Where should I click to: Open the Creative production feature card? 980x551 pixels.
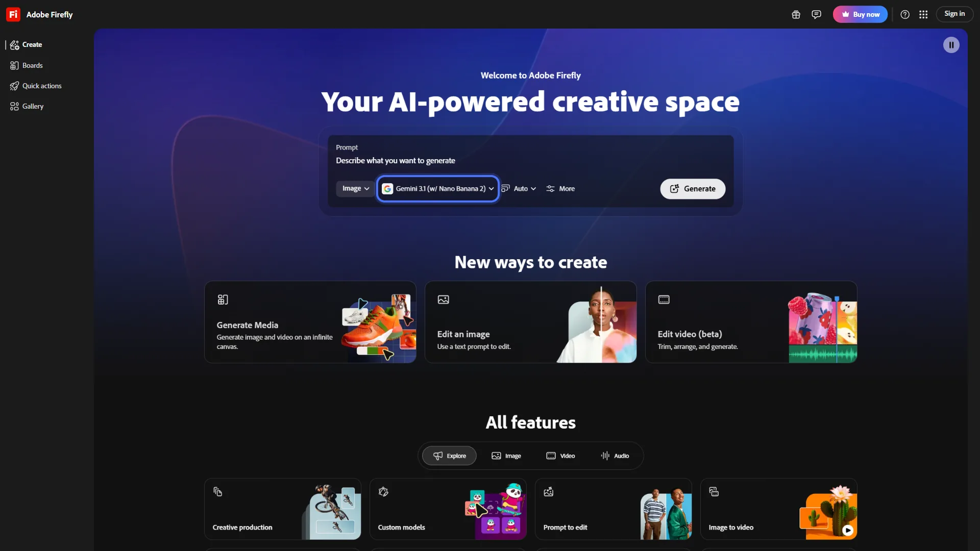pos(283,509)
